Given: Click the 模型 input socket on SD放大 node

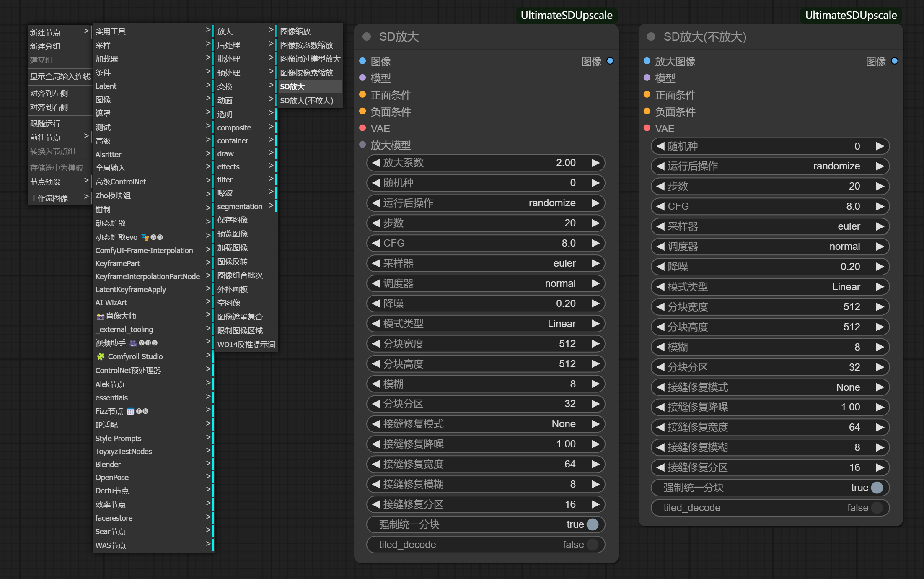Looking at the screenshot, I should coord(363,78).
